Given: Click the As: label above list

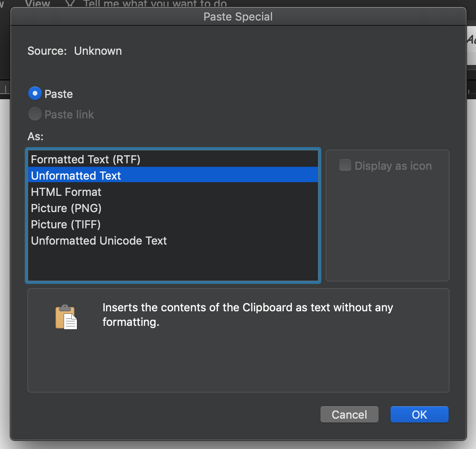Looking at the screenshot, I should point(35,136).
